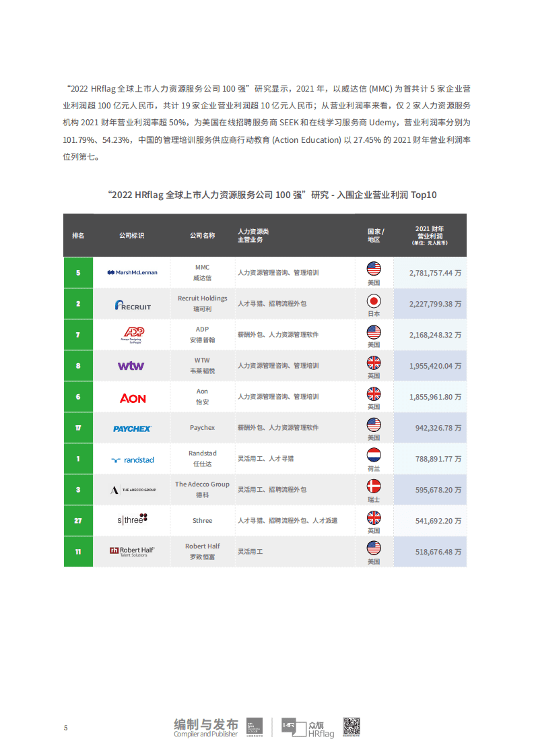The height and width of the screenshot is (756, 534).
Task: Click the MarshMcLennan company logo
Action: coord(132,272)
